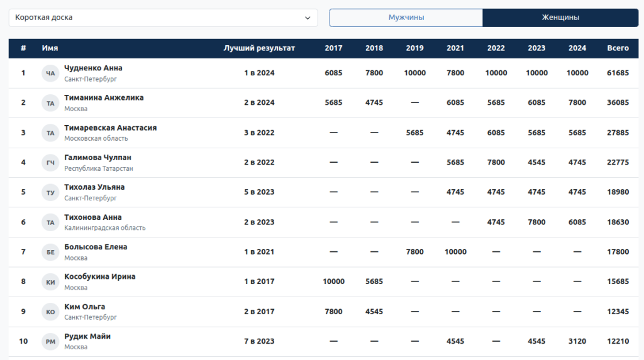This screenshot has height=360, width=644.
Task: Open the Короткая доска discipline dropdown
Action: pyautogui.click(x=162, y=18)
